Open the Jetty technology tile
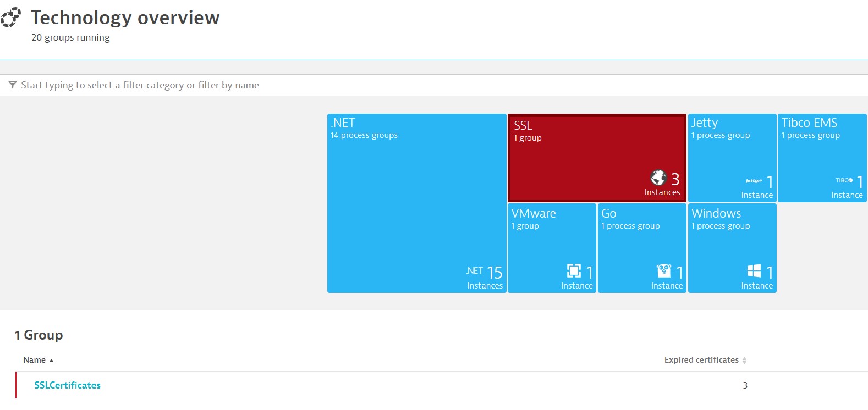The height and width of the screenshot is (410, 868). (732, 158)
